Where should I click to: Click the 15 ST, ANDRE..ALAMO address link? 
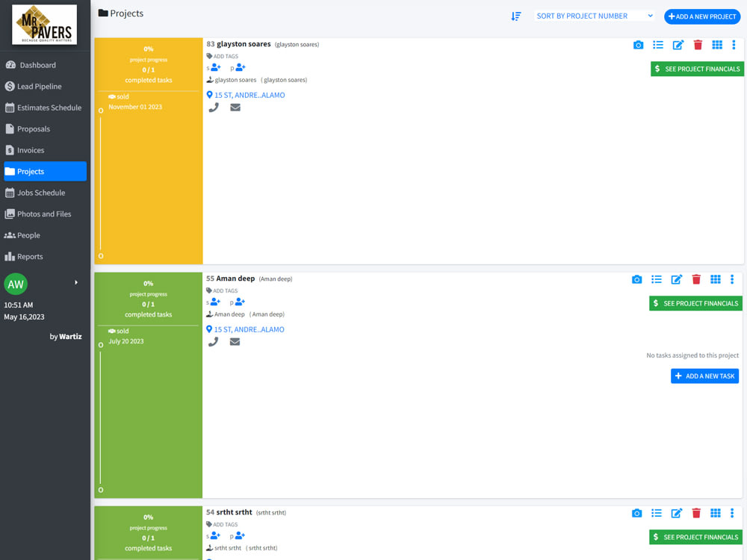pos(249,95)
